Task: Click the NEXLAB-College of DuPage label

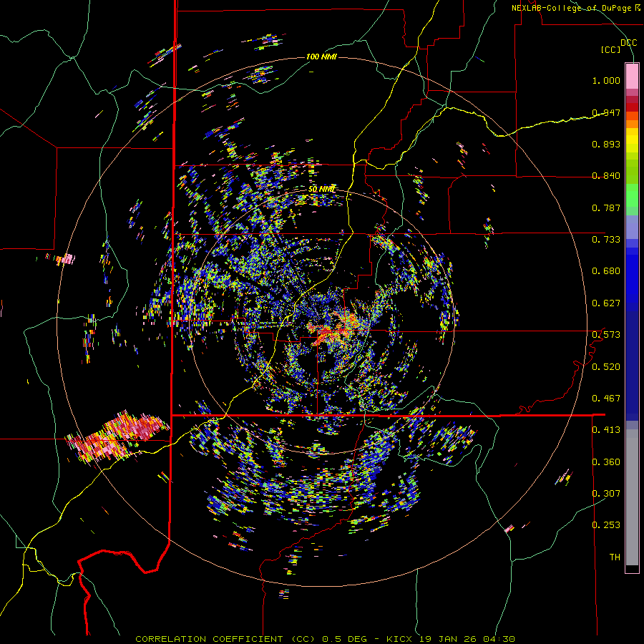Action: (x=572, y=8)
